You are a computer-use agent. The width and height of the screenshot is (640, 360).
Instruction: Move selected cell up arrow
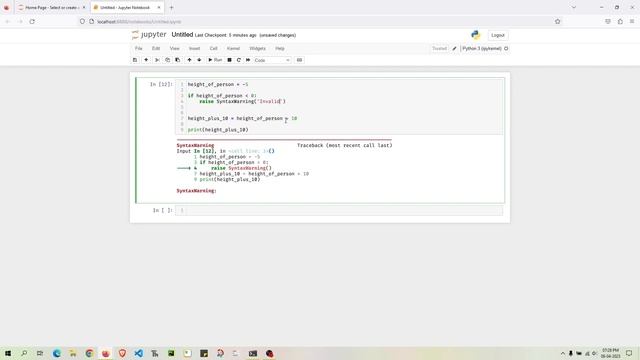(189, 60)
